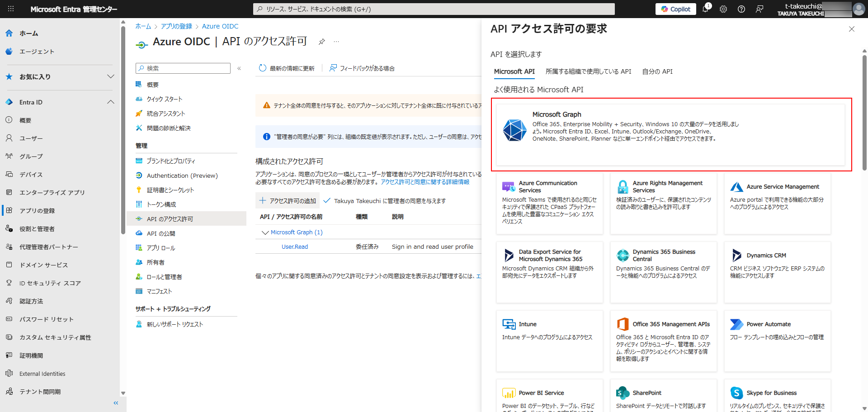
Task: Open クイック スタート in the resource menu
Action: (x=165, y=99)
